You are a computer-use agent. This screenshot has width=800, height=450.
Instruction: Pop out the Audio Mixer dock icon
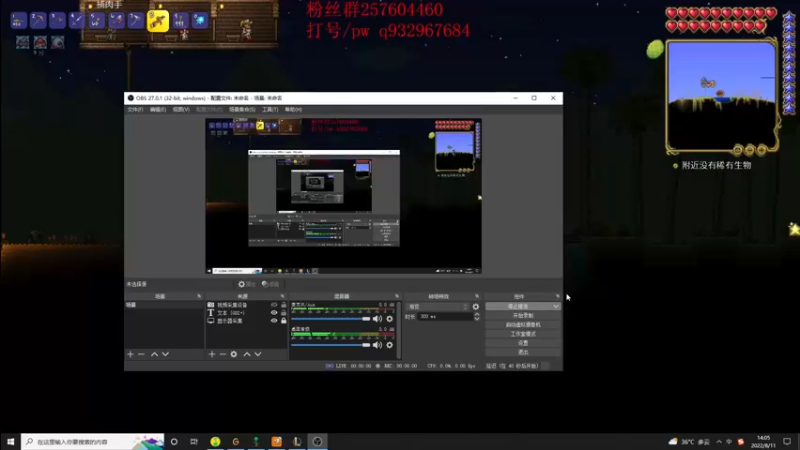[396, 296]
